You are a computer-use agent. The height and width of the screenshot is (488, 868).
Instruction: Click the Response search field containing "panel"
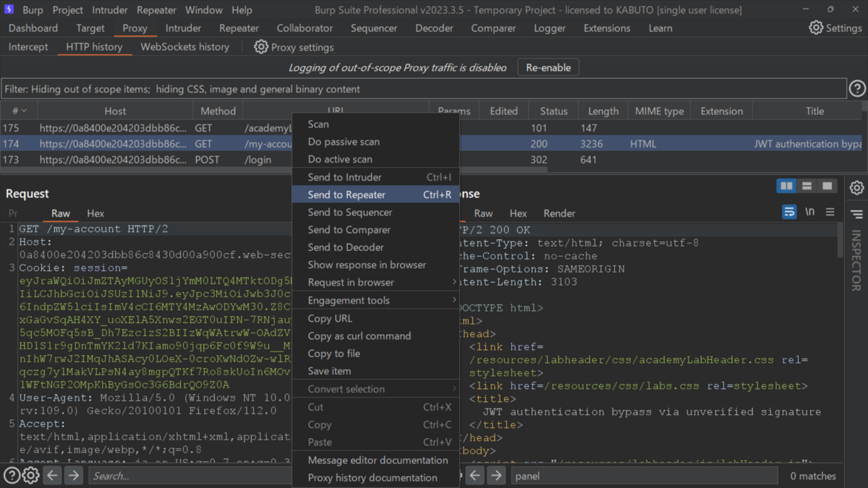tap(645, 476)
